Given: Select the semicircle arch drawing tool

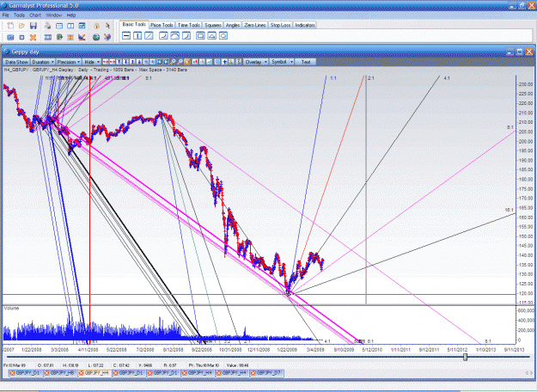Looking at the screenshot, I should [174, 35].
